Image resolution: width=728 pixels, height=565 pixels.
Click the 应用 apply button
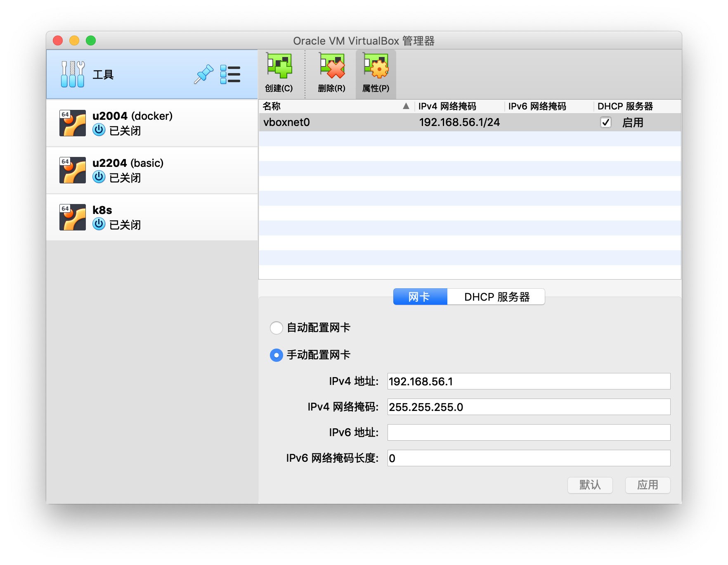point(647,485)
